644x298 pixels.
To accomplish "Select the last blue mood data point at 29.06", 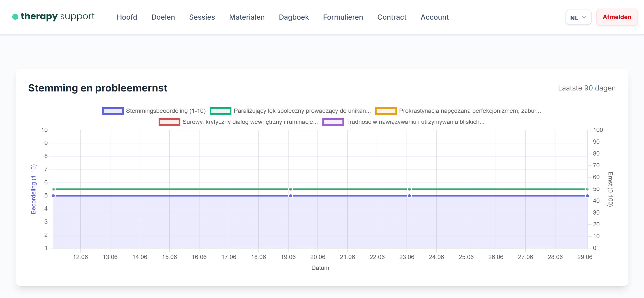I will 587,196.
